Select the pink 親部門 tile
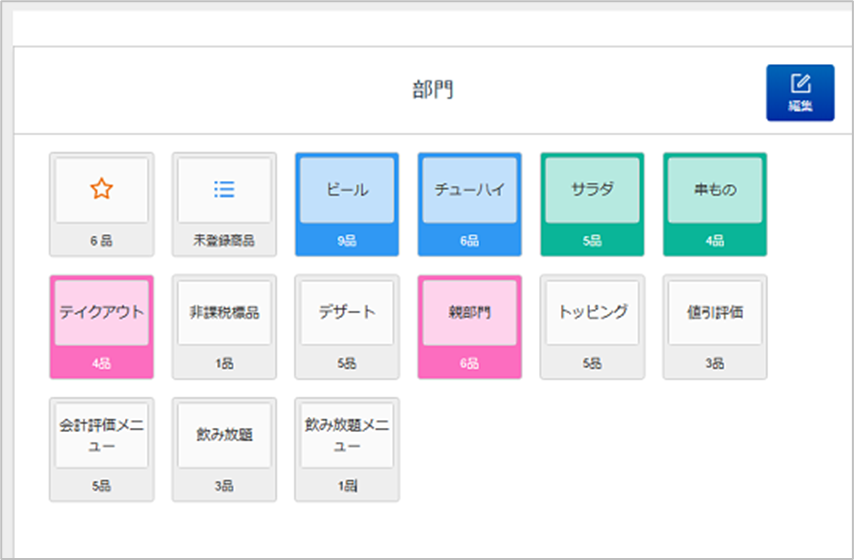 pos(469,313)
